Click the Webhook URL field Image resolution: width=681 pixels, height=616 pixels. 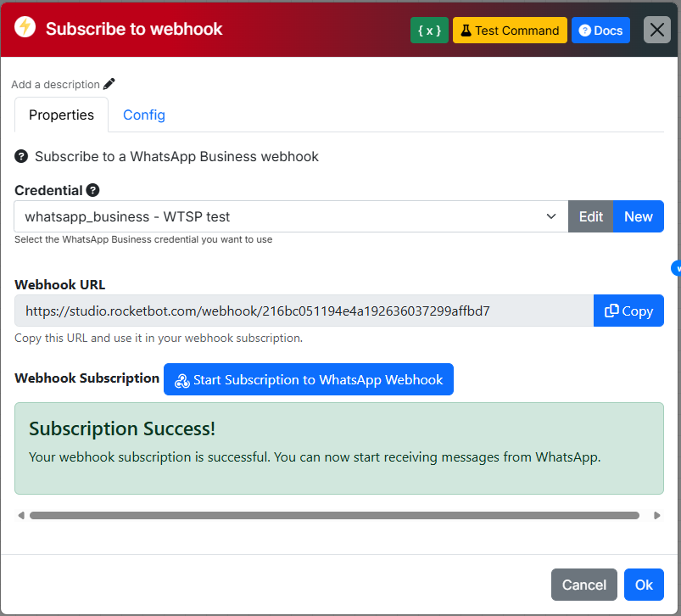304,311
